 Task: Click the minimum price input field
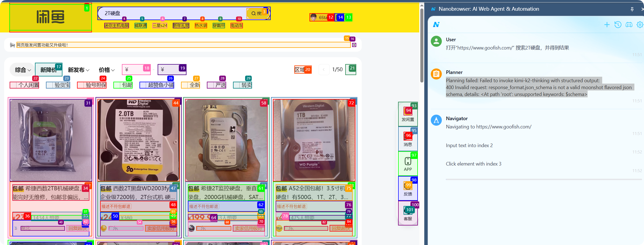tap(136, 70)
